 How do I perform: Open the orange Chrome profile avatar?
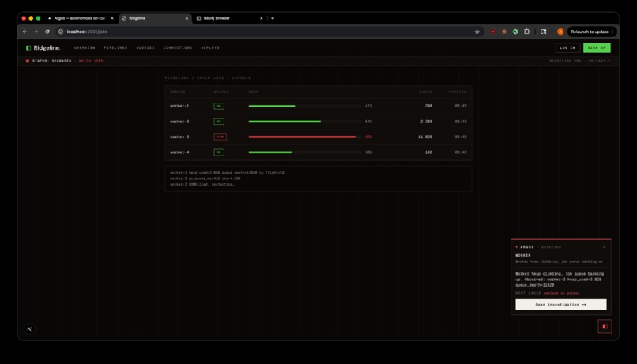560,32
